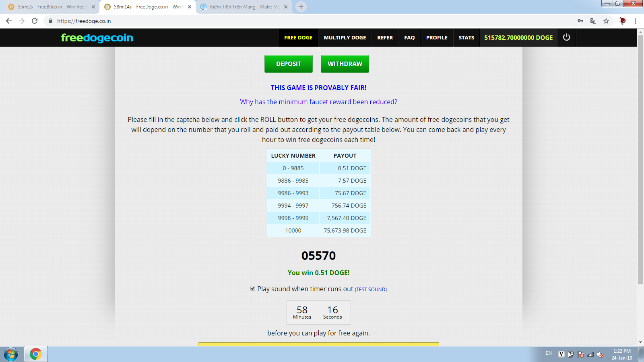Click the Show Desktop strip
This screenshot has width=644, height=362.
point(640,354)
